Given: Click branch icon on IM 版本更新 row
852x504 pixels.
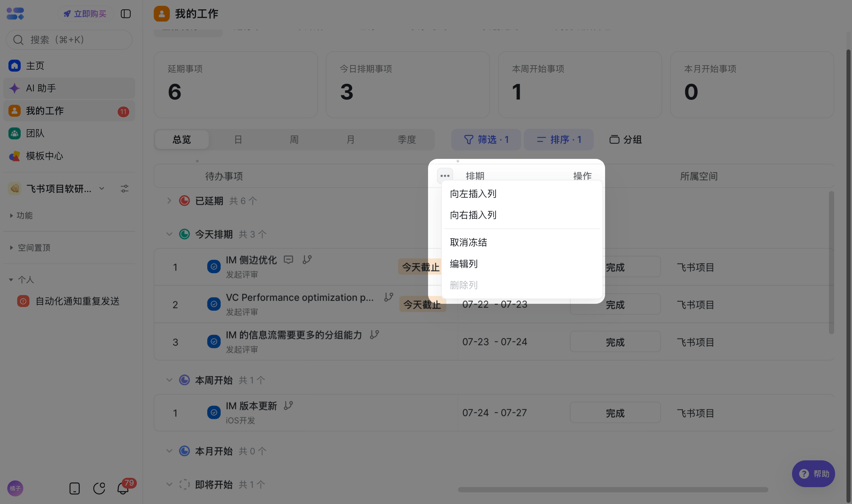Looking at the screenshot, I should pos(289,406).
